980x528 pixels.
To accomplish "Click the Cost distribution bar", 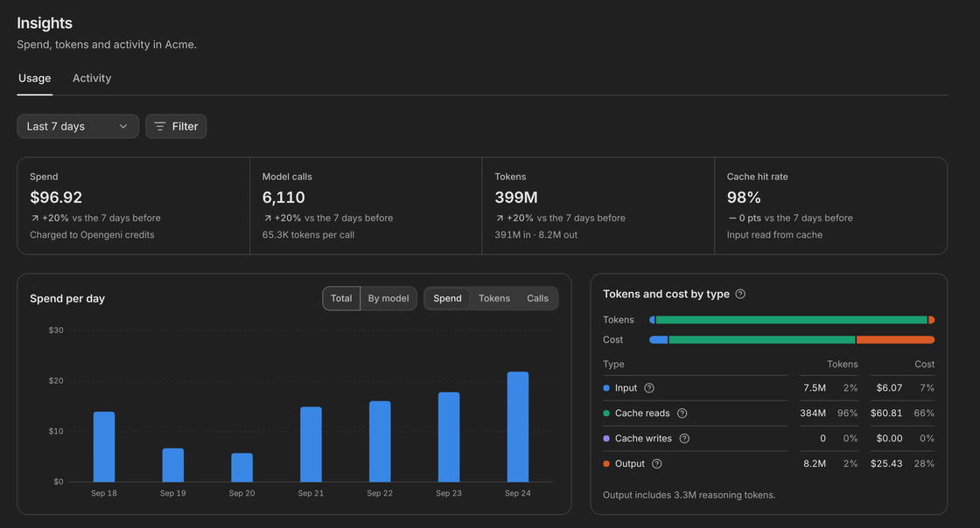I will 792,339.
